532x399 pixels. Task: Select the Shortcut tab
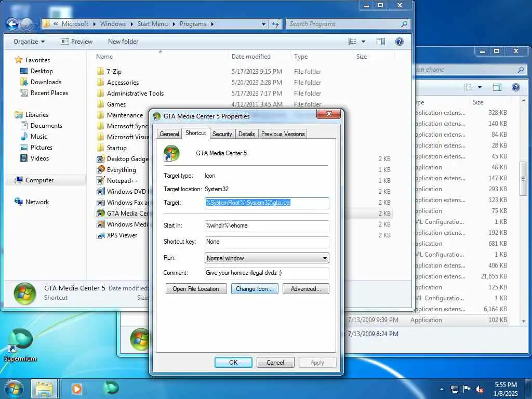tap(195, 133)
